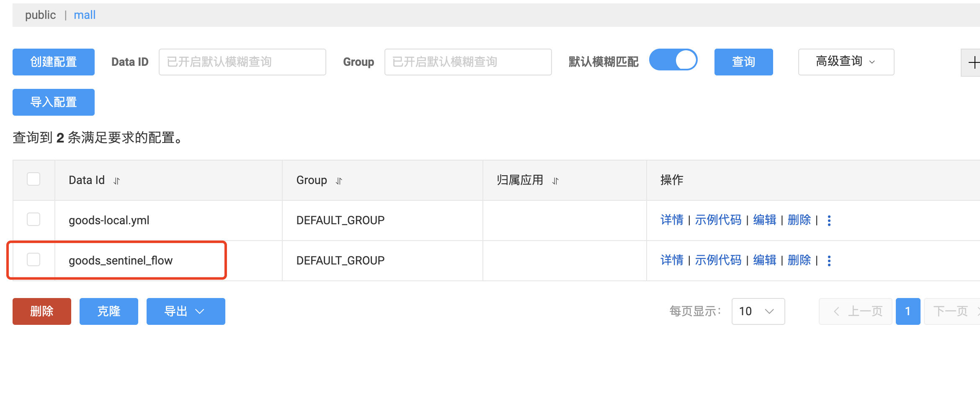Go to page 1 in pagination

[908, 311]
